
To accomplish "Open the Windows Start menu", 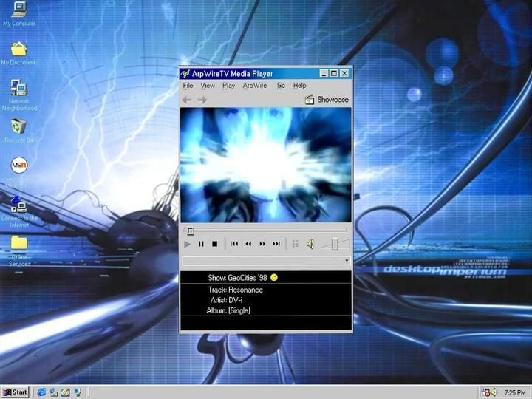I will coord(16,392).
